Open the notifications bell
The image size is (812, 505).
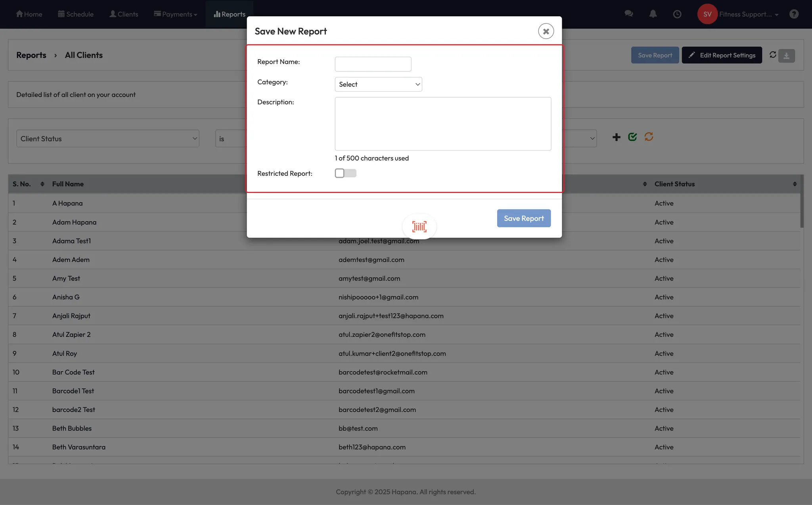coord(653,14)
